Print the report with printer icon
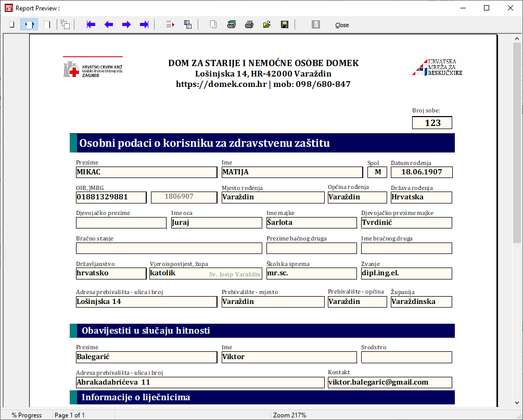This screenshot has width=523, height=420. pos(249,24)
